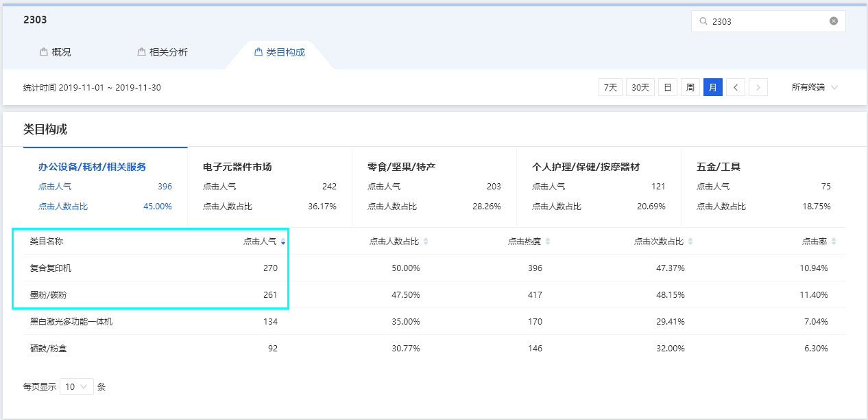
Task: Sort table by 点击人数占比 arrow icon
Action: pyautogui.click(x=426, y=242)
